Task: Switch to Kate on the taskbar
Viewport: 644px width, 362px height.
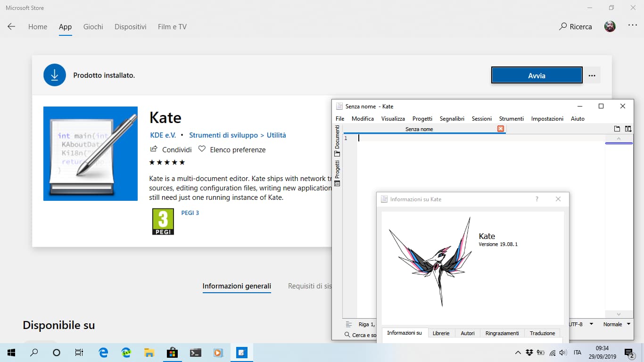Action: pyautogui.click(x=241, y=353)
